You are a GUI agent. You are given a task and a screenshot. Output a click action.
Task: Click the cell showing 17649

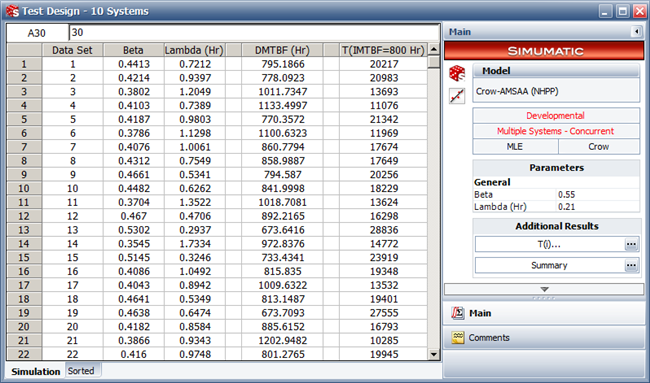point(383,161)
